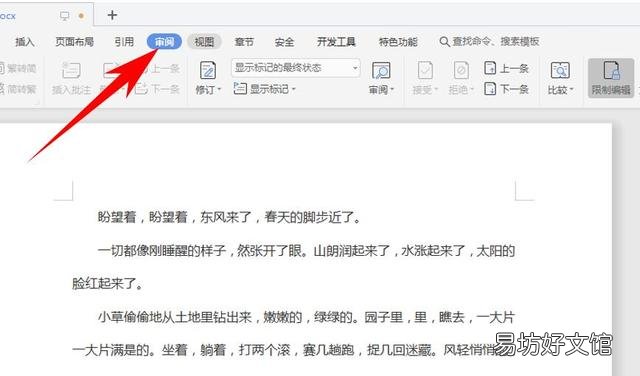Toggle track changes with 修订 icon
The image size is (640, 376).
click(x=208, y=70)
